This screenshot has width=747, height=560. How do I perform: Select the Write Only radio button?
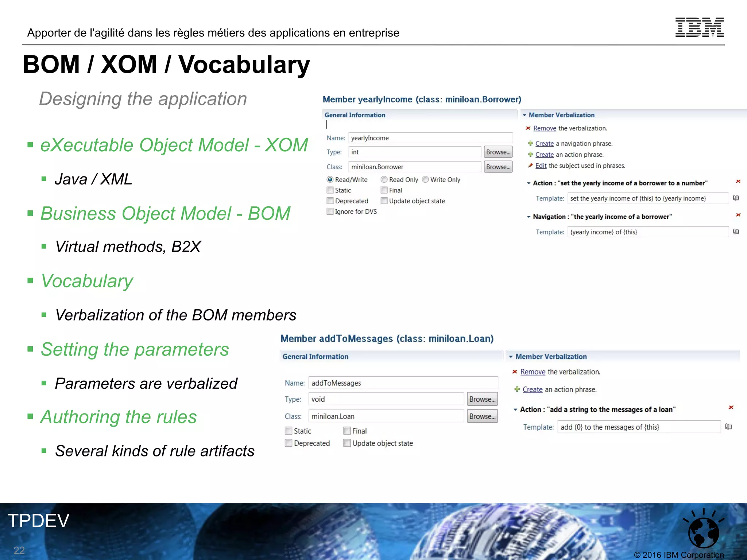coord(425,179)
